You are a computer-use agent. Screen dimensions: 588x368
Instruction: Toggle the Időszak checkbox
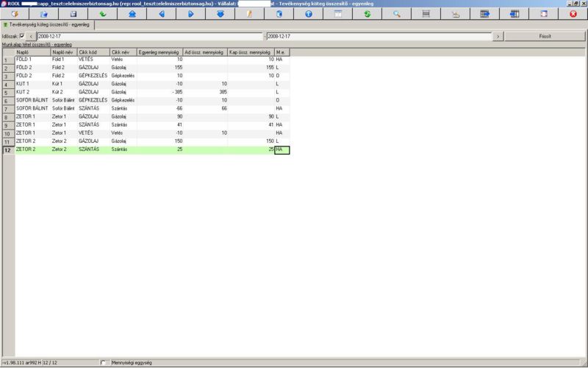(21, 35)
